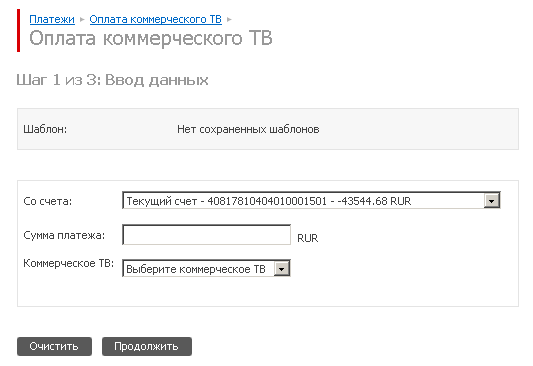Click the arrow on Коммерческое ТВ selector
The height and width of the screenshot is (366, 533).
point(281,269)
